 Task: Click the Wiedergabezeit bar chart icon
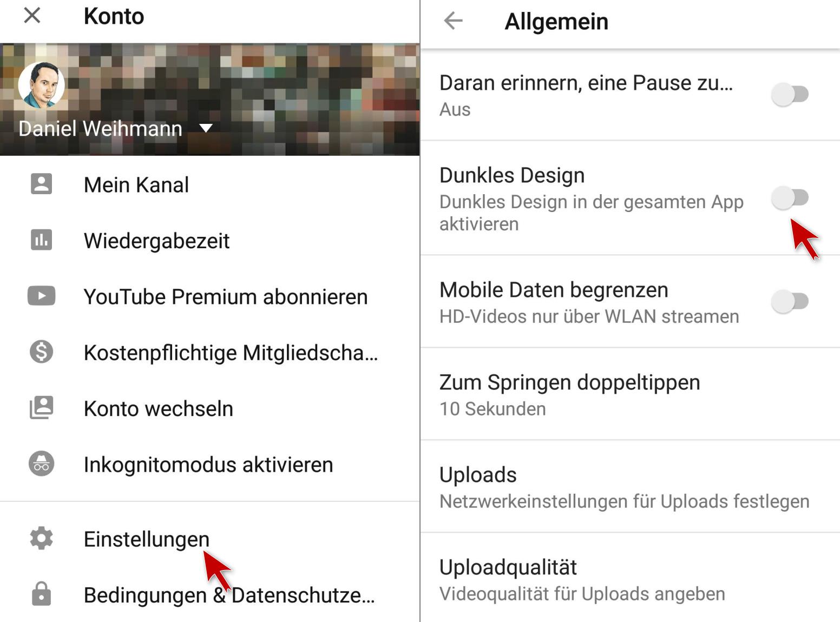pyautogui.click(x=42, y=240)
